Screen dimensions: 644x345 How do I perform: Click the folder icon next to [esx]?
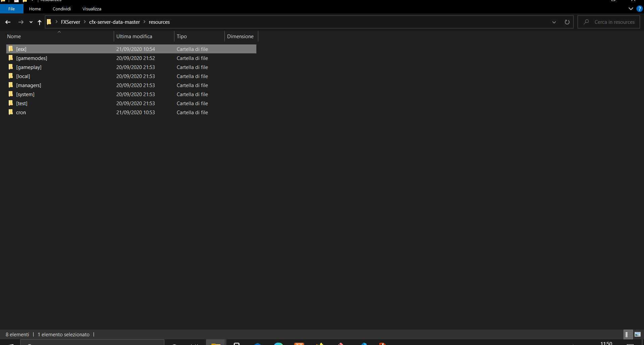10,49
